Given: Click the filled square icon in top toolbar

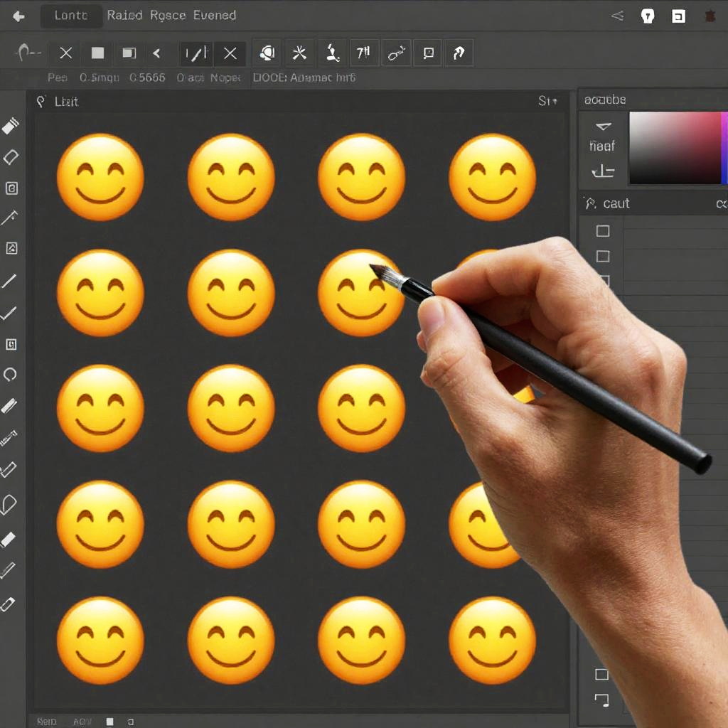Looking at the screenshot, I should tap(97, 53).
